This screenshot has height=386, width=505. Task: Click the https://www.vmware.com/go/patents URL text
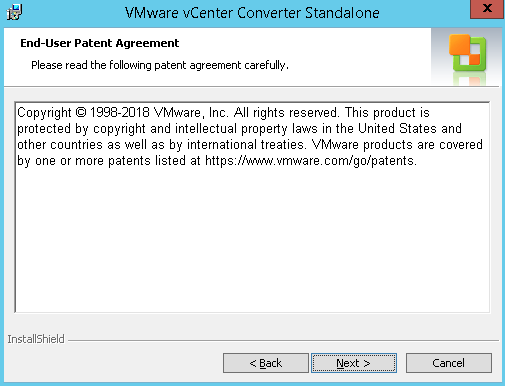coord(311,161)
